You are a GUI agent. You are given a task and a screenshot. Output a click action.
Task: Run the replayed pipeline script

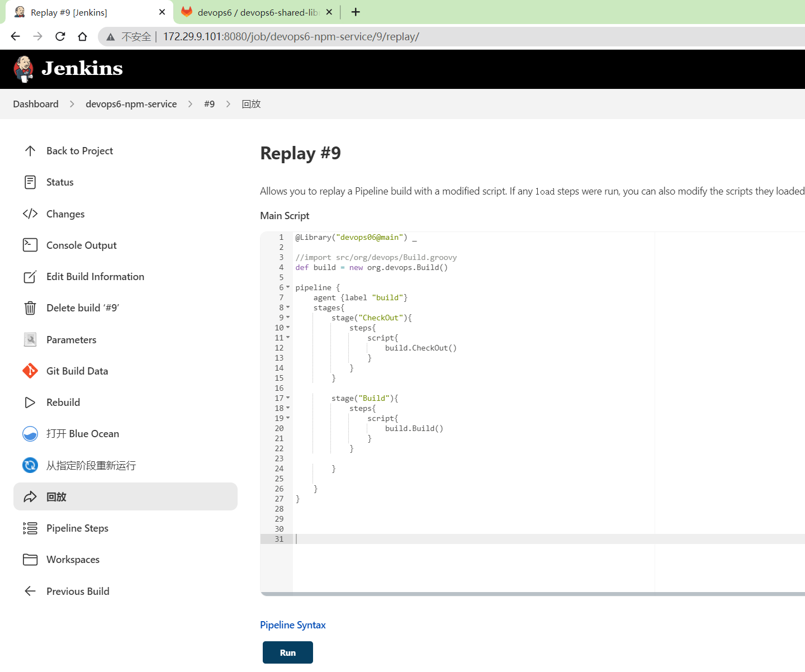click(288, 652)
